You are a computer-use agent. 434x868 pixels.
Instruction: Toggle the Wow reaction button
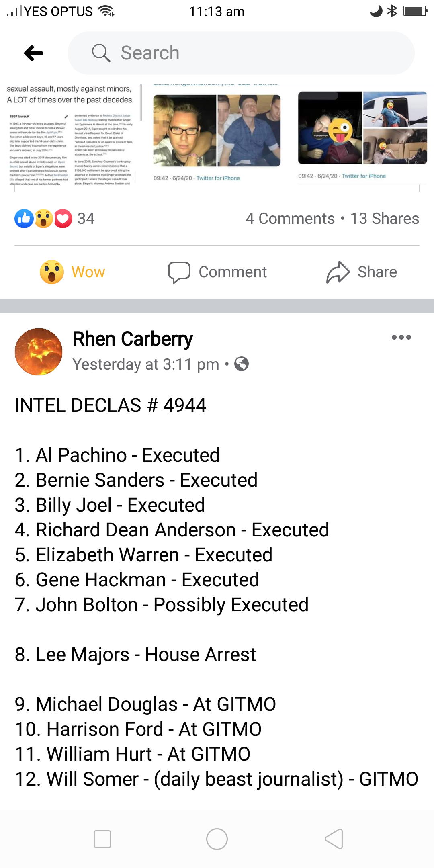coord(73,272)
